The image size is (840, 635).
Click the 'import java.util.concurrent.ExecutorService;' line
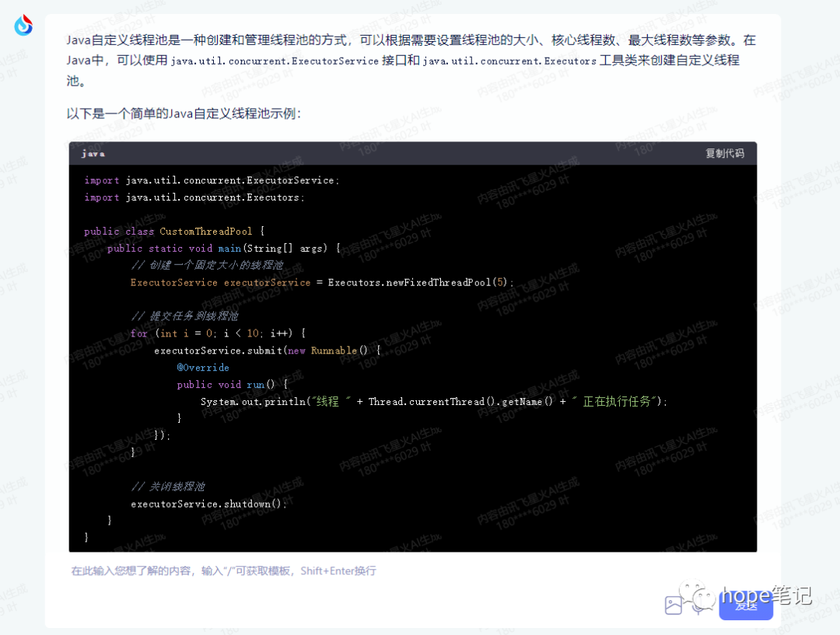(x=212, y=180)
